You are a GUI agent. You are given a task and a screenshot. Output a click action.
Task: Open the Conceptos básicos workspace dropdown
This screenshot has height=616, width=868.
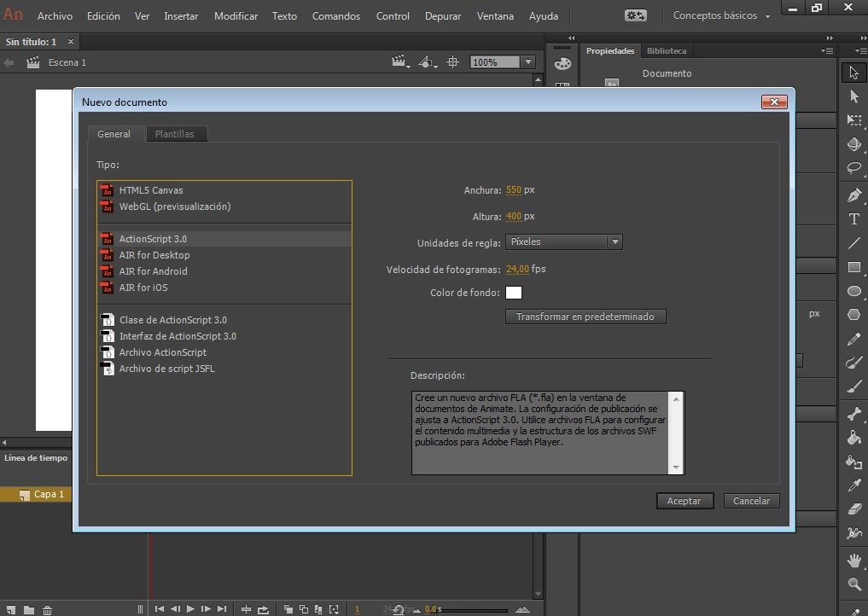(720, 15)
